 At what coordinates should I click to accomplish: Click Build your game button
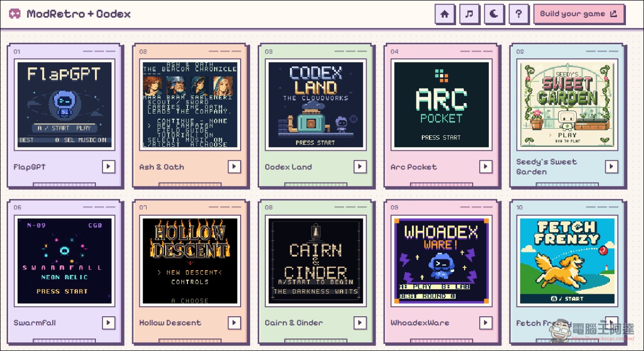[579, 14]
